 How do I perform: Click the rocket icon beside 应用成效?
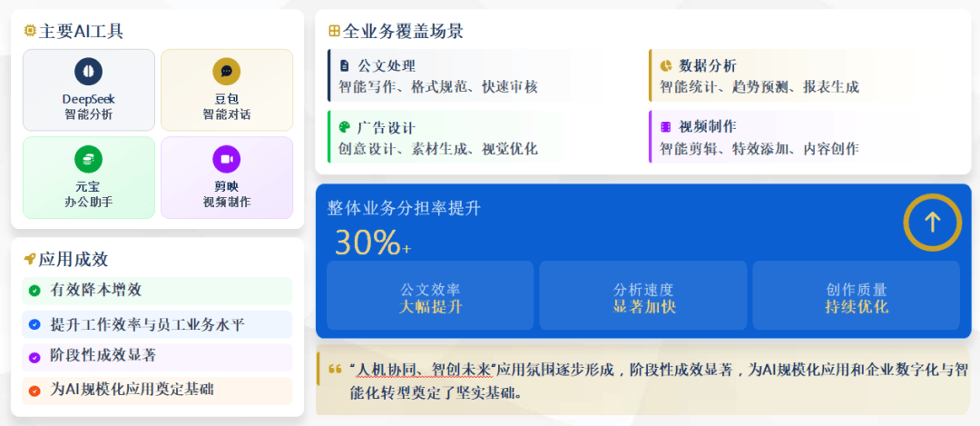30,259
